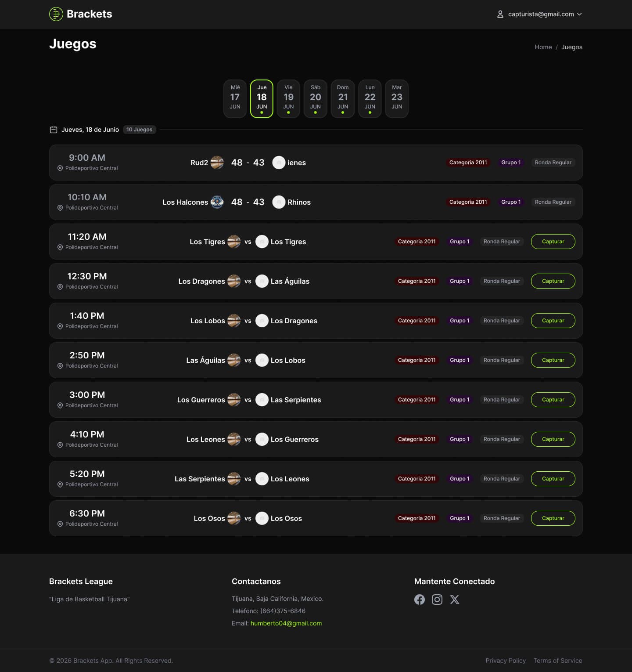
Task: Click the calendar icon beside Jueves, 18 de Junio
Action: tap(54, 130)
